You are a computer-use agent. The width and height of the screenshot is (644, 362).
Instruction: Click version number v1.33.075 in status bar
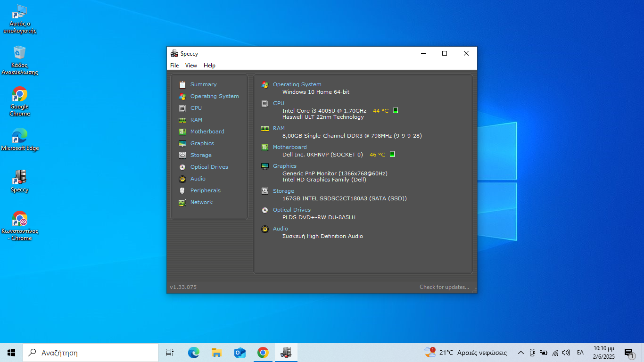[183, 287]
